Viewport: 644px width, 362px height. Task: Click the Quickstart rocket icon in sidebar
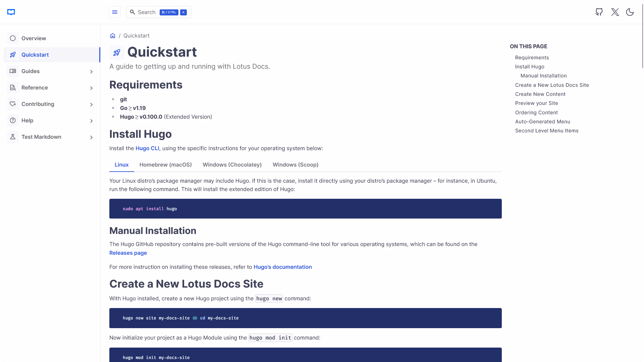point(13,55)
